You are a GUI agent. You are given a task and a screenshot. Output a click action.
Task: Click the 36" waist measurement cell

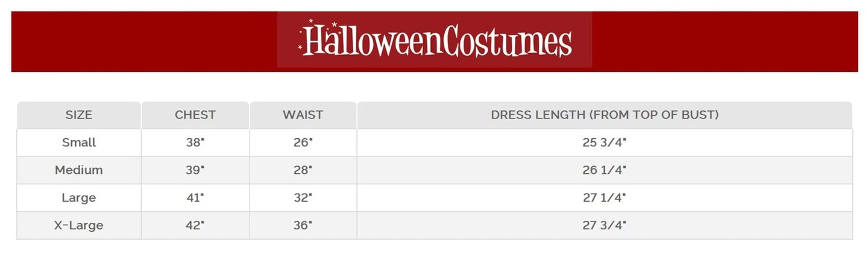pos(303,225)
